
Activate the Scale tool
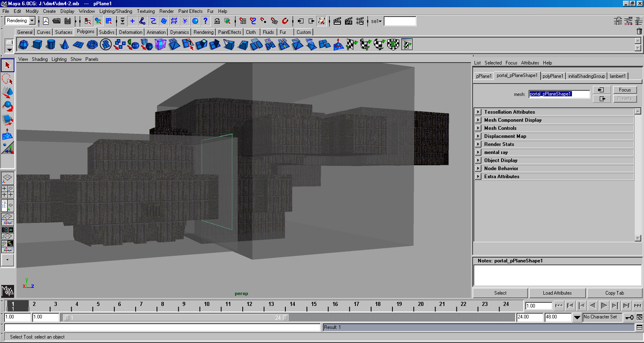pyautogui.click(x=8, y=120)
